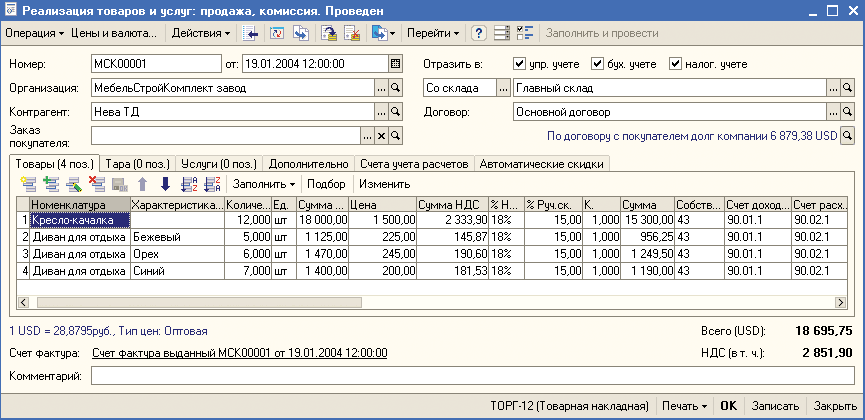Open the Печать dropdown at the bottom
The image size is (865, 420).
tap(684, 407)
